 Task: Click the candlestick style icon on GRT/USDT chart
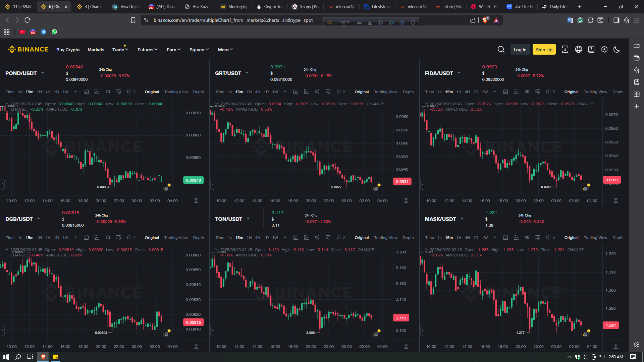pos(317,92)
